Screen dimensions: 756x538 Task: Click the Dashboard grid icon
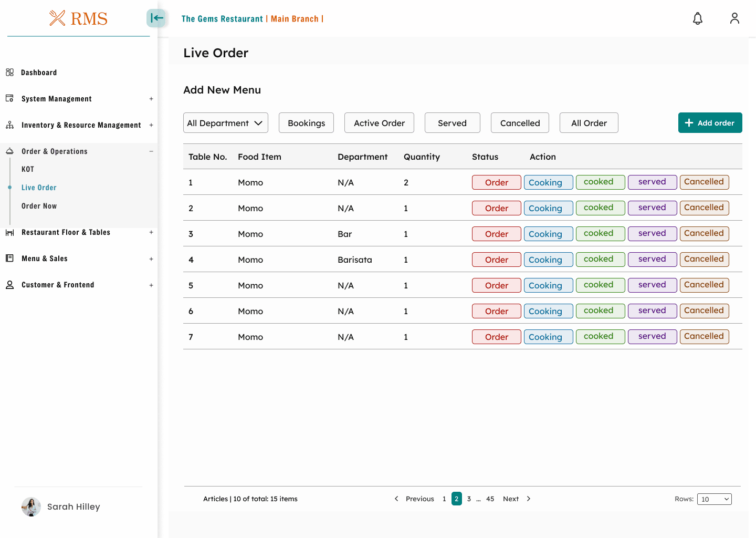pyautogui.click(x=9, y=73)
